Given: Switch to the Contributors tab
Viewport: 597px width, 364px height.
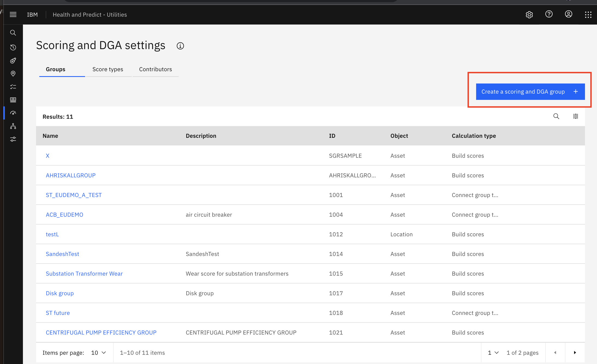Looking at the screenshot, I should pyautogui.click(x=156, y=69).
